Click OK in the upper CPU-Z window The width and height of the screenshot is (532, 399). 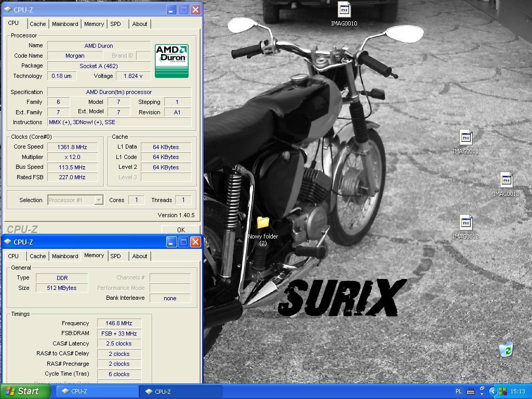pyautogui.click(x=181, y=230)
